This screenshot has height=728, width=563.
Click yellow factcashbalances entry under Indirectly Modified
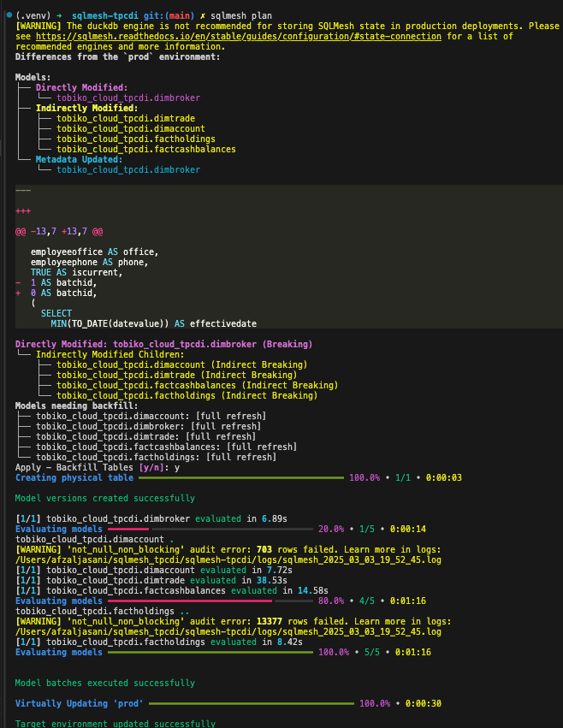(145, 149)
